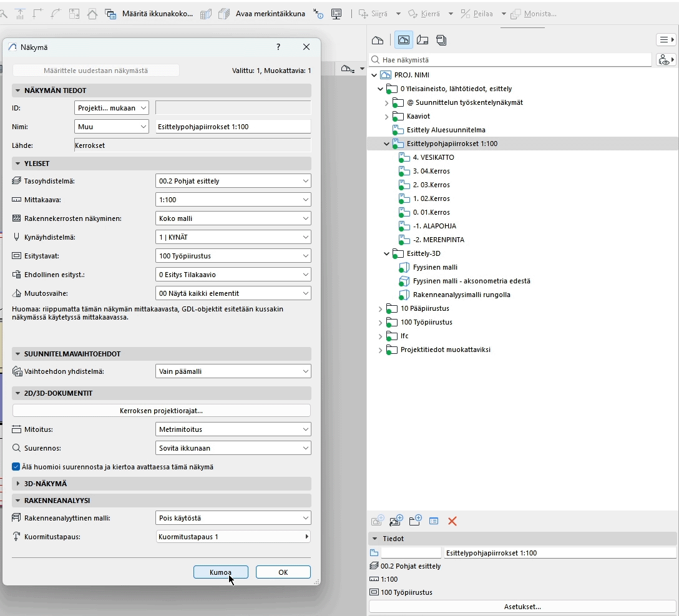Click the Monista multiply tool icon
Image resolution: width=679 pixels, height=616 pixels.
coord(515,14)
